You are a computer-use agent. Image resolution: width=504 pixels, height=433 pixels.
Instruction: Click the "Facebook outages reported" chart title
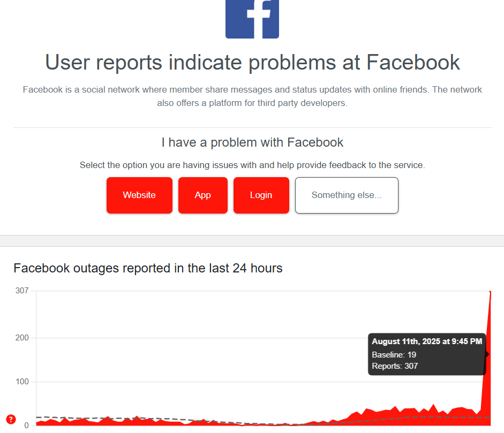pos(148,268)
